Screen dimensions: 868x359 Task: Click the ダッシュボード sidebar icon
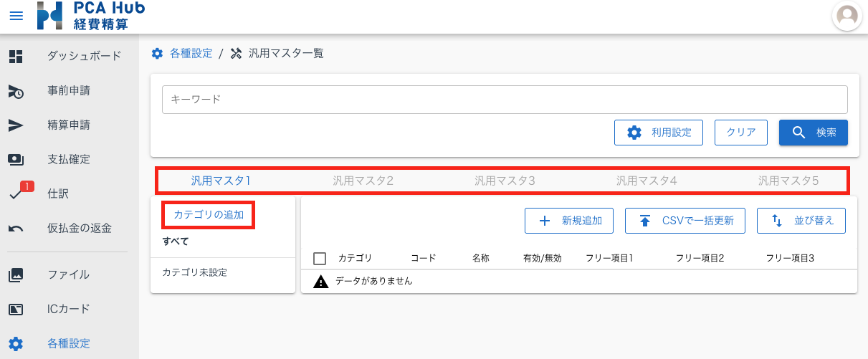pos(16,56)
